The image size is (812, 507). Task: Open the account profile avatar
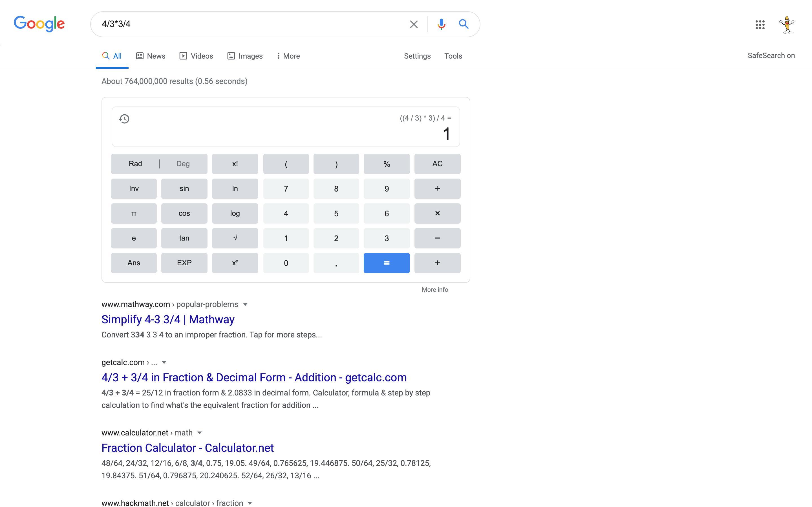click(x=787, y=25)
